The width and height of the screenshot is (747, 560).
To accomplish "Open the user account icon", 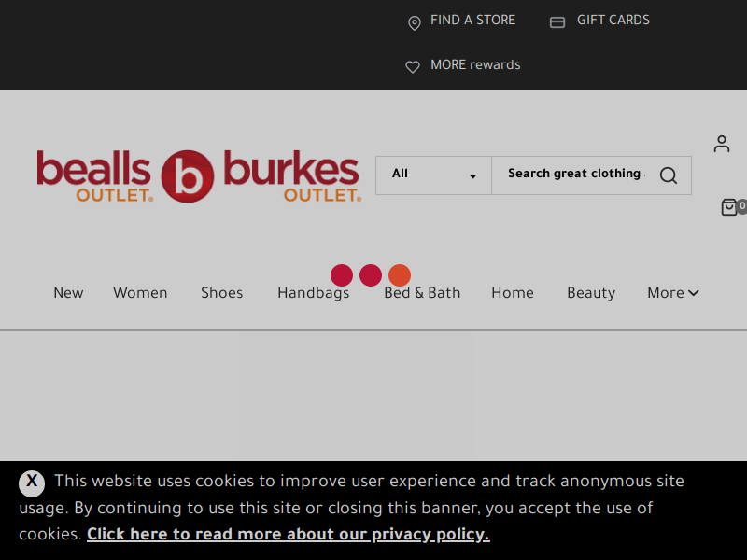I will (x=721, y=144).
